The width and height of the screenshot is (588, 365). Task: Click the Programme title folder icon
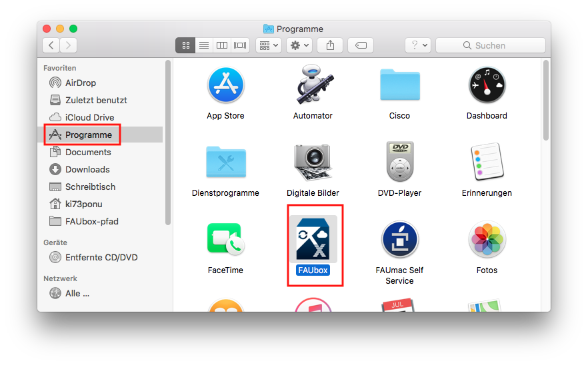[269, 29]
